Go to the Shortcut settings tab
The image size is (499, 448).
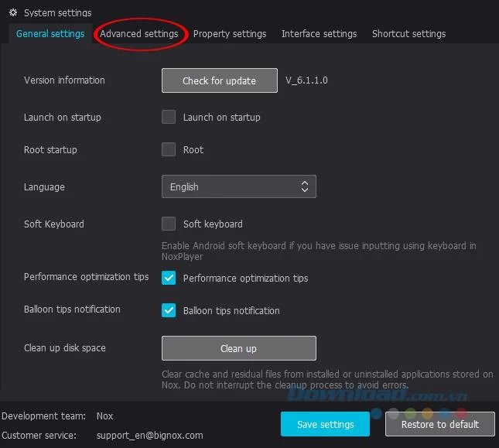(409, 34)
